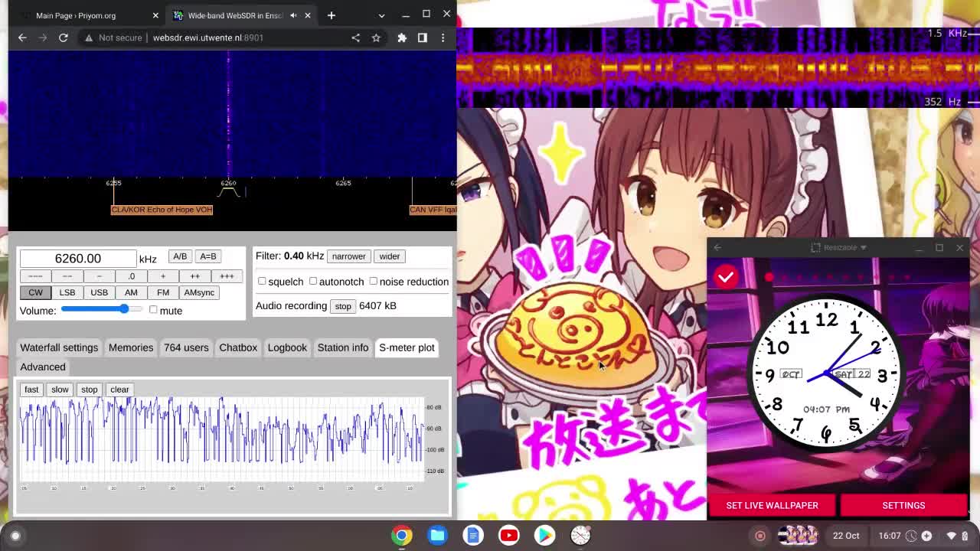
Task: Open Resizable dropdown in clock window
Action: click(x=840, y=247)
